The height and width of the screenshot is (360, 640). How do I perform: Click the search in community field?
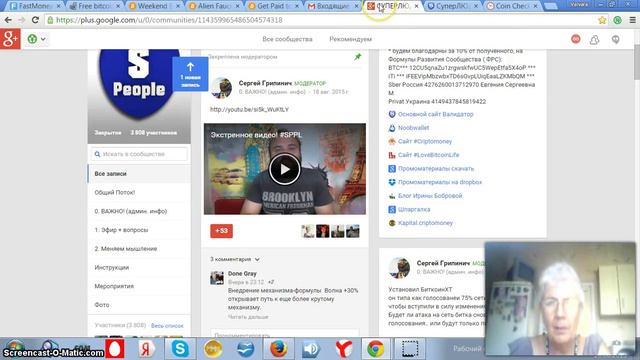139,154
